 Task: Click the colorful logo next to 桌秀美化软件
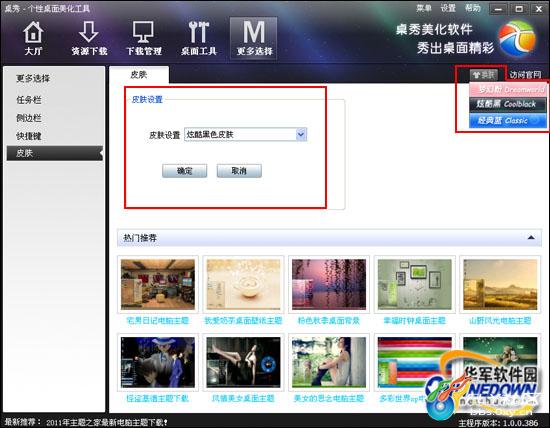coord(517,38)
